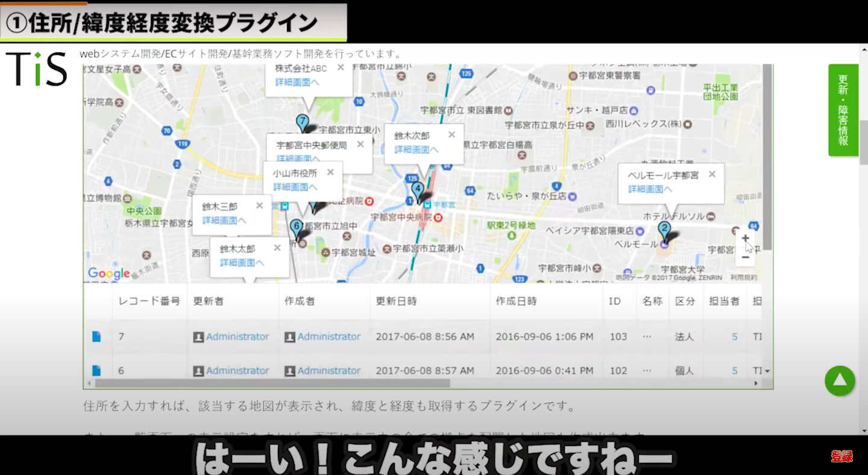Close the 株式会社ABC info popup

341,68
